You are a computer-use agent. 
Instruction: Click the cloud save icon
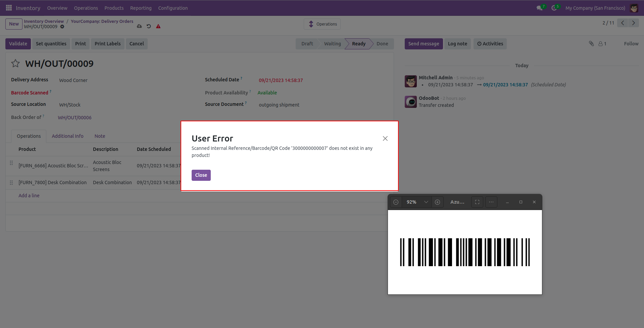click(x=139, y=26)
